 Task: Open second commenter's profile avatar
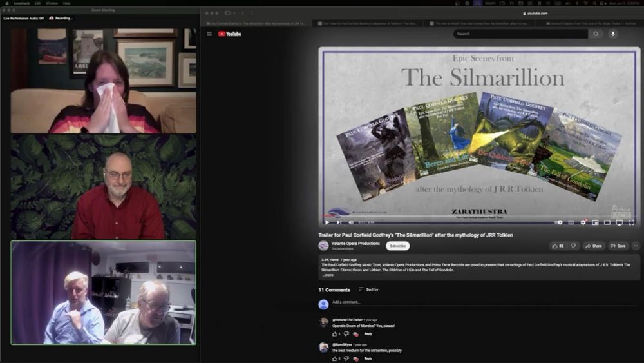tap(324, 348)
